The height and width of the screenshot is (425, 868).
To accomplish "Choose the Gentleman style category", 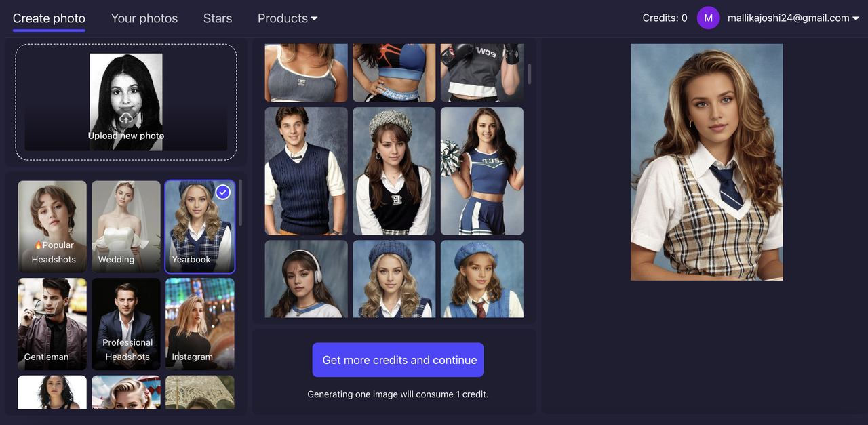I will [52, 324].
